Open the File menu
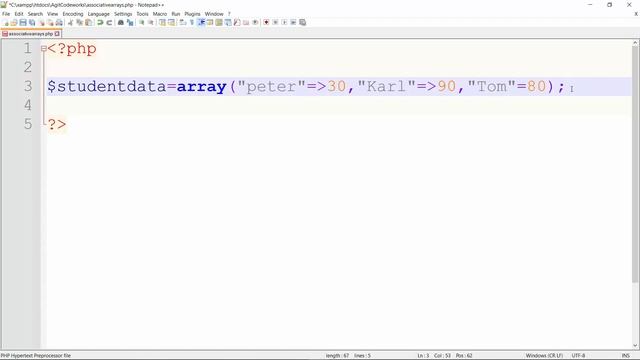Viewport: 640px width, 360px height. click(x=6, y=14)
